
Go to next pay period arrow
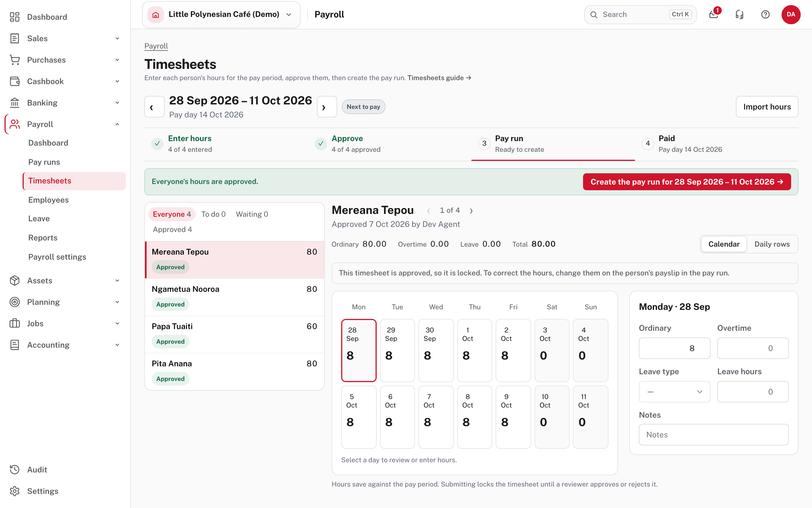[327, 107]
